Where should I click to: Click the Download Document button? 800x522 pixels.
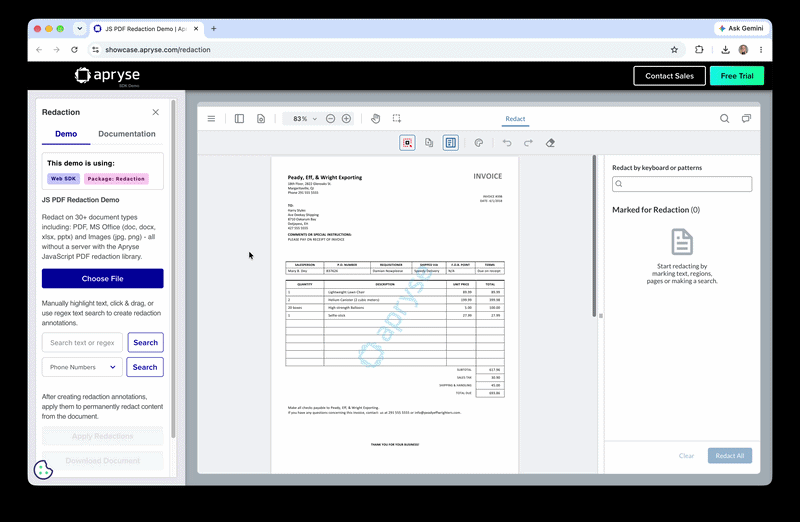(x=103, y=461)
